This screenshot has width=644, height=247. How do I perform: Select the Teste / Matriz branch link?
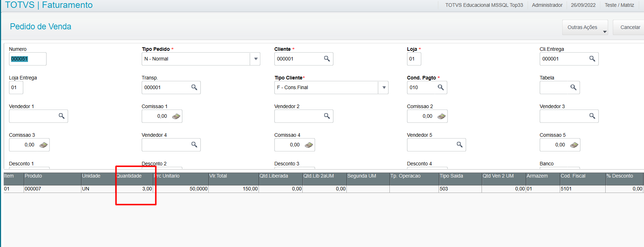point(619,5)
